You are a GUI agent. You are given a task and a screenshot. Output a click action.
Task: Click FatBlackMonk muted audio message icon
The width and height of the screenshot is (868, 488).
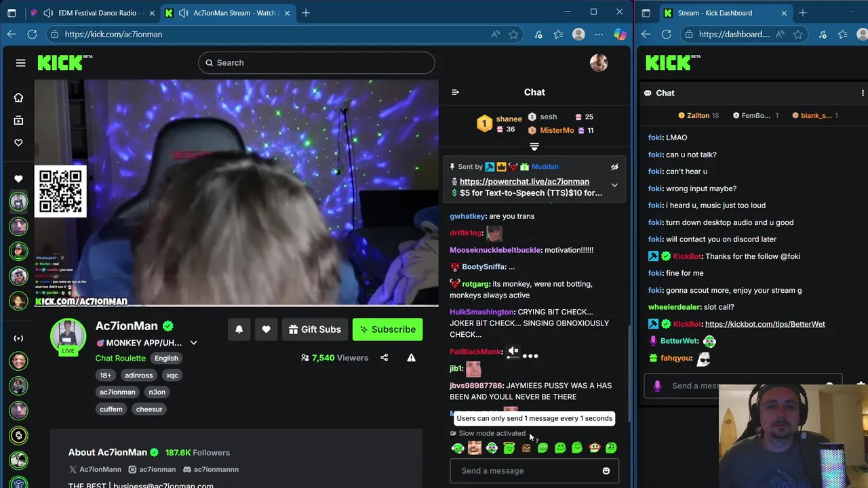[x=513, y=352]
